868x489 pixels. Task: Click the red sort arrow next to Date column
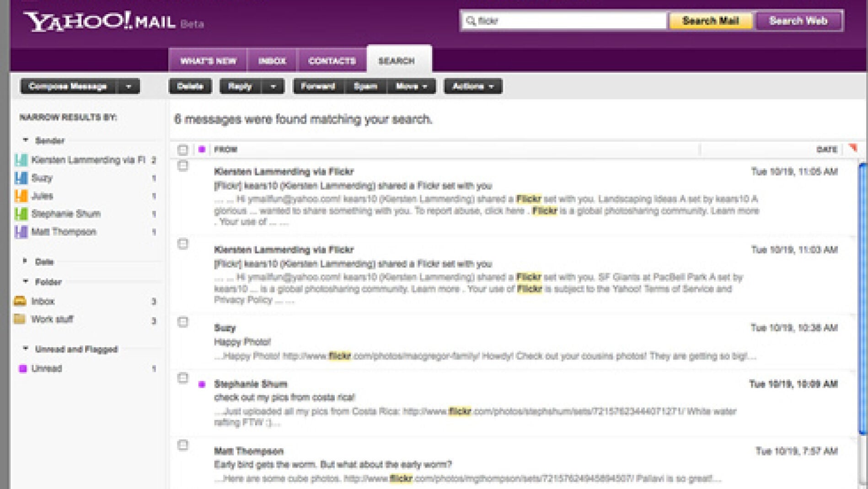coord(853,147)
